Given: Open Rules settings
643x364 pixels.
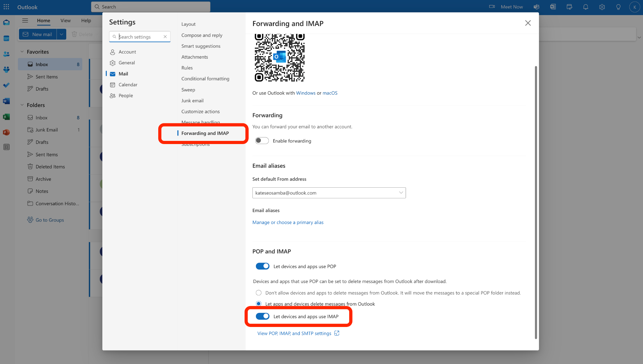Looking at the screenshot, I should [x=187, y=68].
